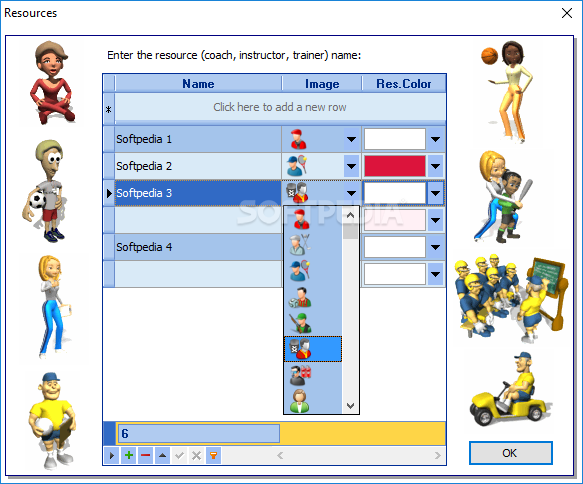
Task: Select the highlighted pirate flag icon in dropdown list
Action: [313, 349]
